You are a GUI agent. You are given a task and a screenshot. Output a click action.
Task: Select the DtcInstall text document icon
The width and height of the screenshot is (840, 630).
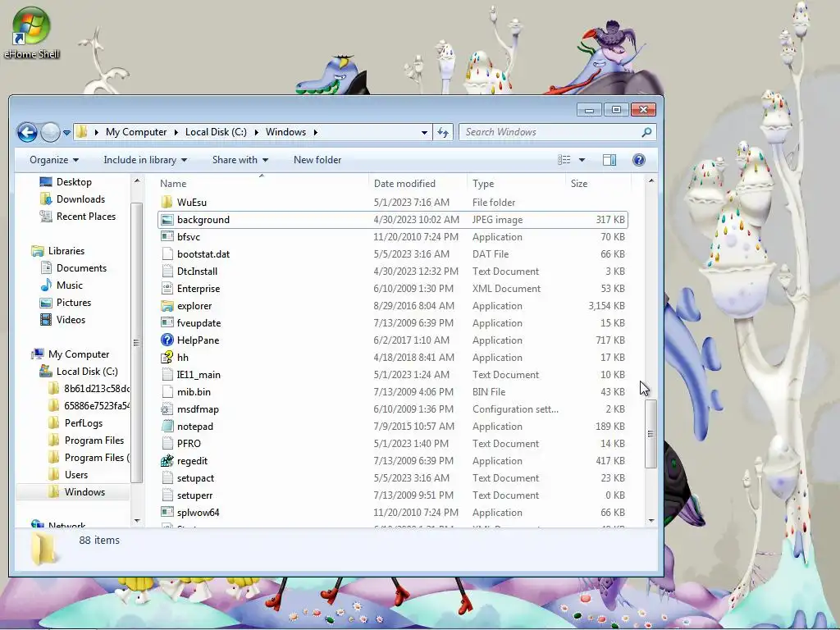(167, 271)
